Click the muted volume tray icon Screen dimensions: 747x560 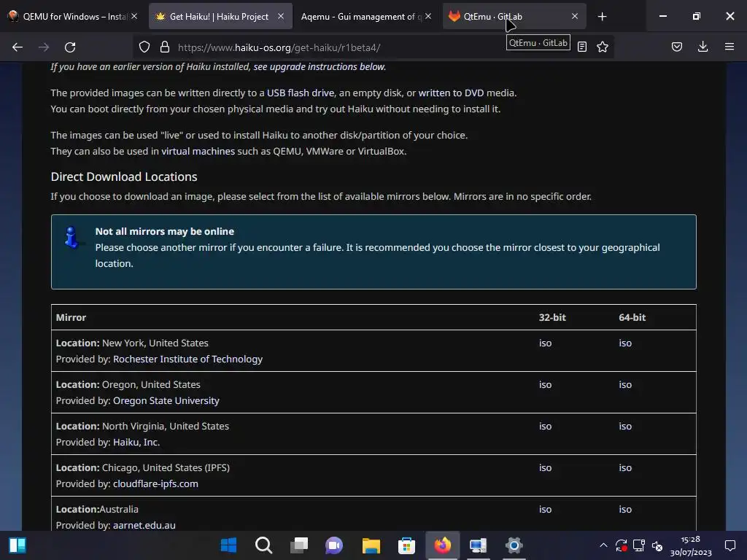[657, 545]
